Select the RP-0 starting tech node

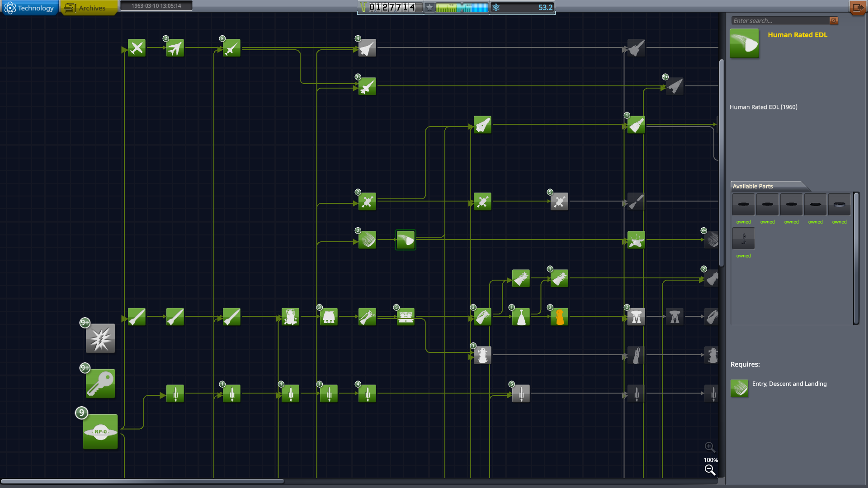[100, 432]
